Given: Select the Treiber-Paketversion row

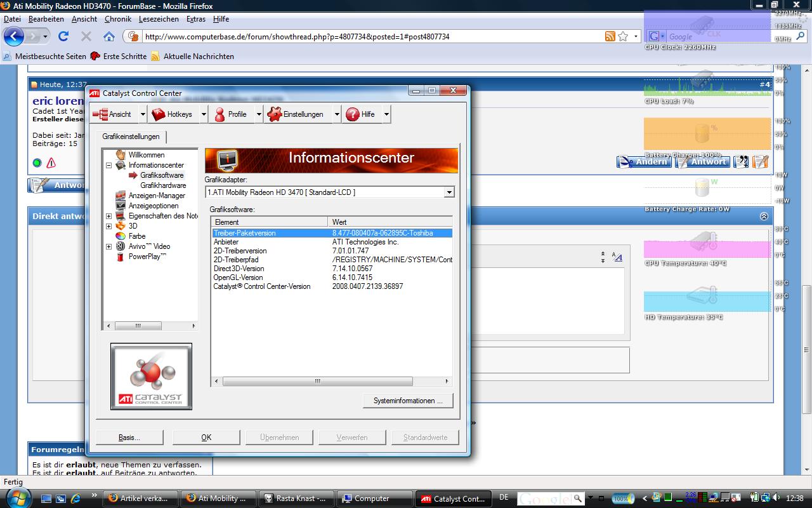Looking at the screenshot, I should pos(332,233).
